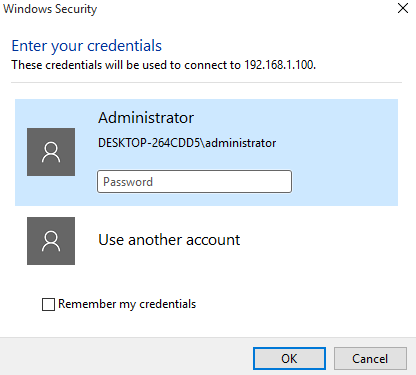Click the Use another account avatar icon

(51, 241)
